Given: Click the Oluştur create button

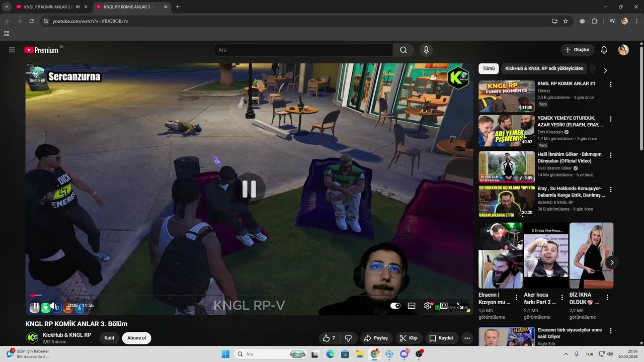Looking at the screenshot, I should [577, 50].
